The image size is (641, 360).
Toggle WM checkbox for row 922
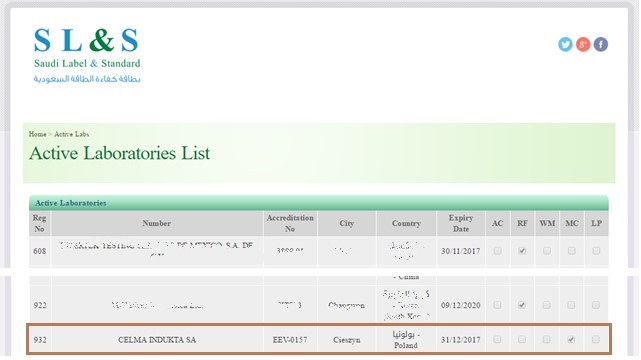(x=547, y=305)
